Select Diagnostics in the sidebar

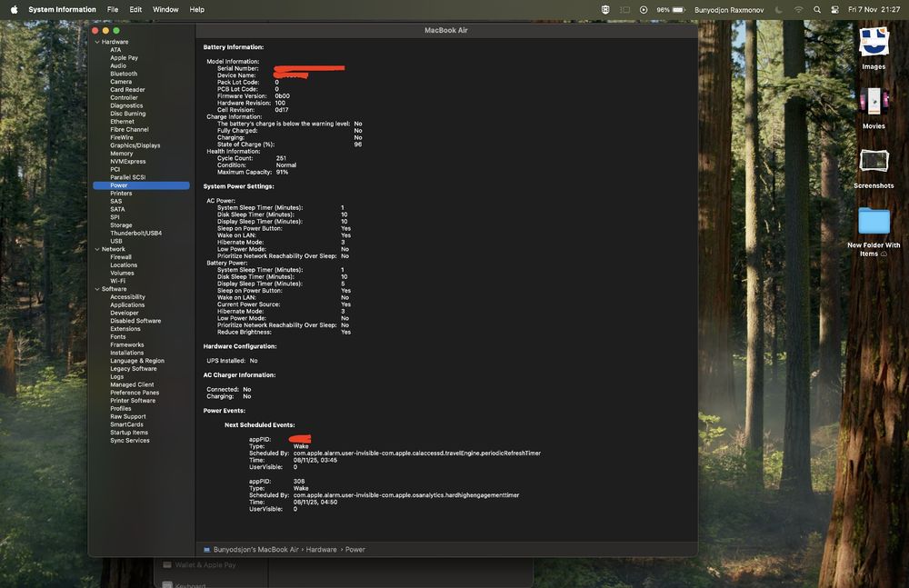(x=126, y=105)
